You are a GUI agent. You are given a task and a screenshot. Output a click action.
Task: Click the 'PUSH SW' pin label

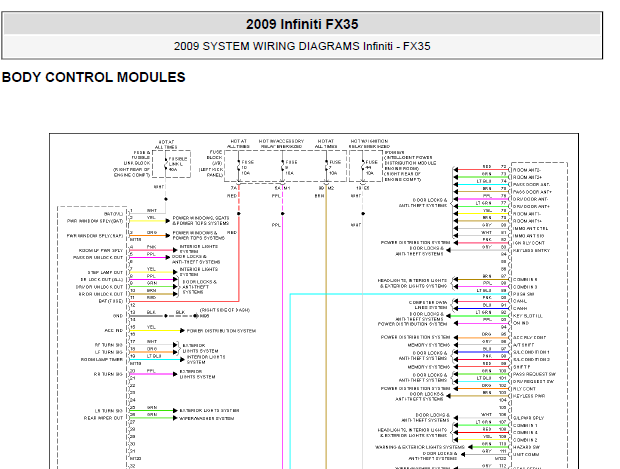tap(524, 294)
